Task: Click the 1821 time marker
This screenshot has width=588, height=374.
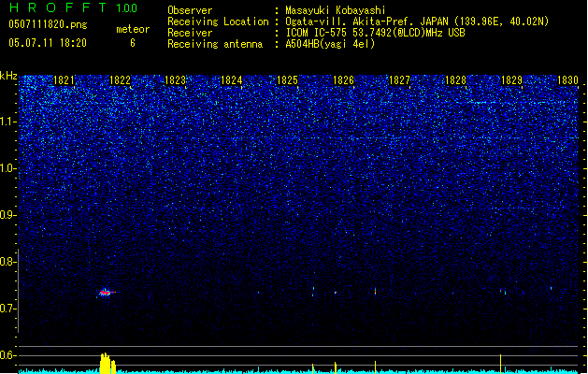Action: click(x=64, y=80)
